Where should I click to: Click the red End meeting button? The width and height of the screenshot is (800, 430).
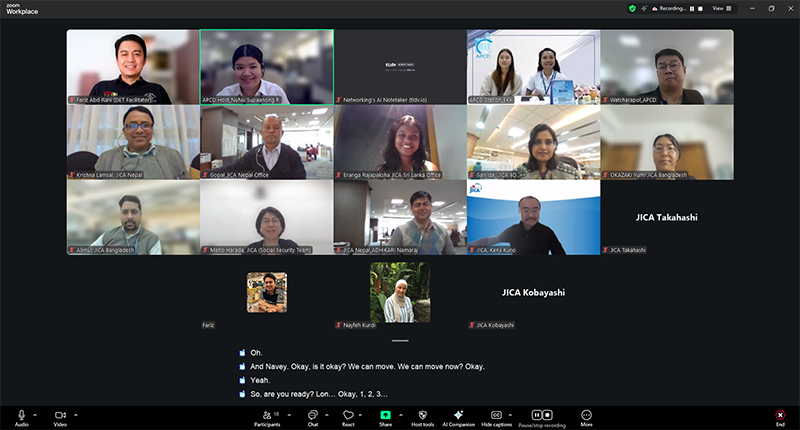tap(780, 415)
